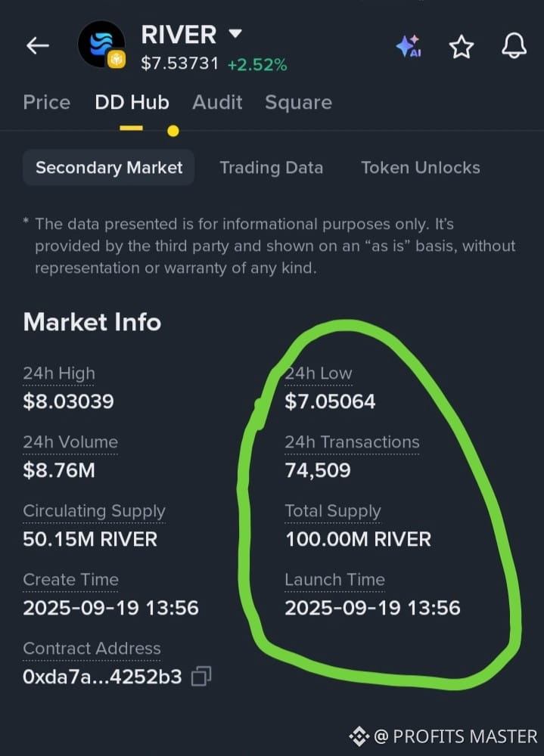544x756 pixels.
Task: Tap the back arrow icon
Action: pyautogui.click(x=38, y=46)
